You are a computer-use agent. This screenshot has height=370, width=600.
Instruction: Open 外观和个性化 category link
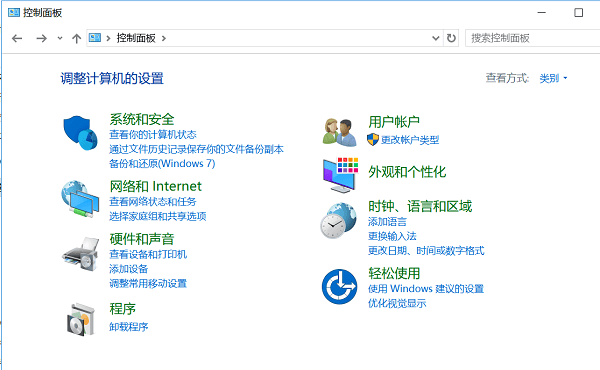pyautogui.click(x=407, y=172)
